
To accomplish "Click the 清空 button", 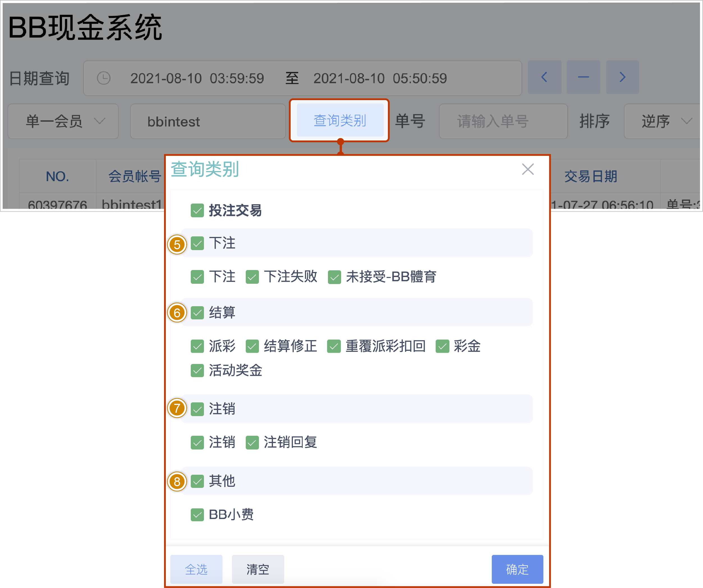I will (x=258, y=569).
